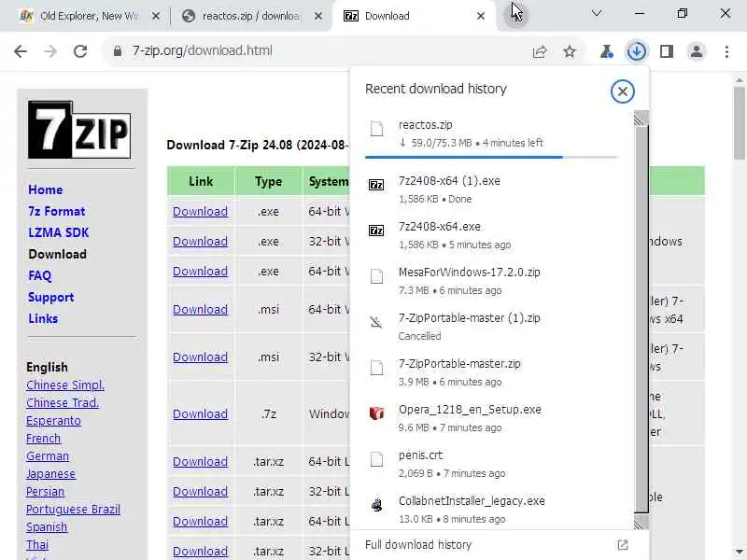Click 7z2408-x64 (1).exe file icon
The height and width of the screenshot is (560, 747).
point(376,184)
